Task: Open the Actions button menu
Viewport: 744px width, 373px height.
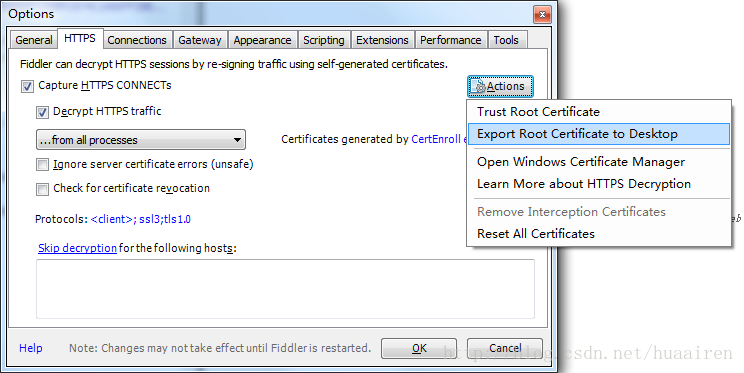Action: (x=500, y=86)
